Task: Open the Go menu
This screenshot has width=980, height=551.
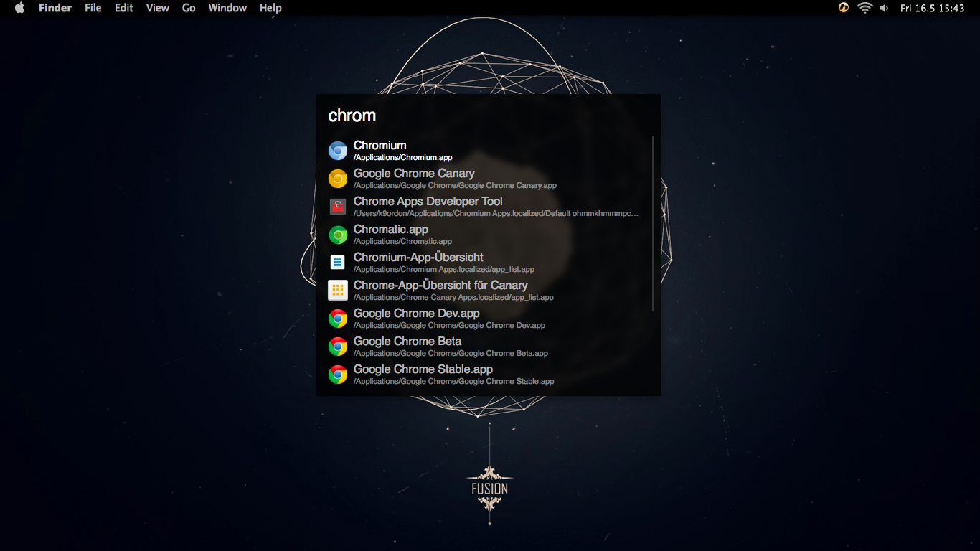Action: (x=189, y=8)
